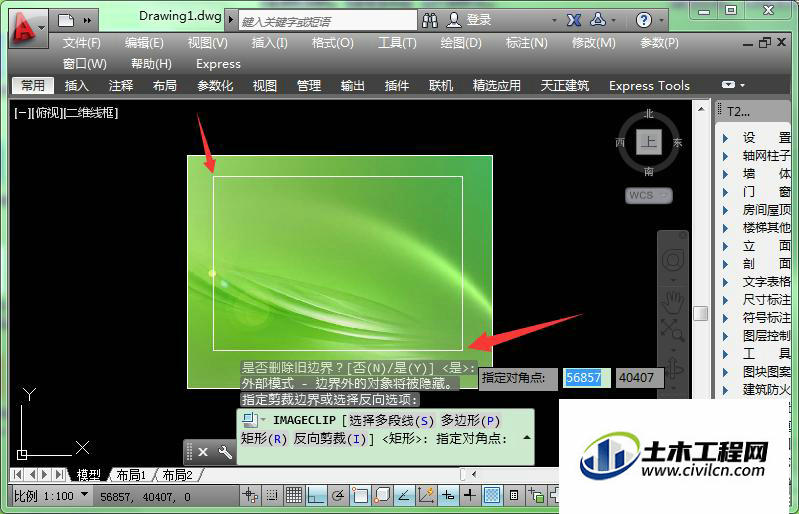The height and width of the screenshot is (514, 799).
Task: Open the Autodesk Exchange X icon
Action: click(574, 20)
